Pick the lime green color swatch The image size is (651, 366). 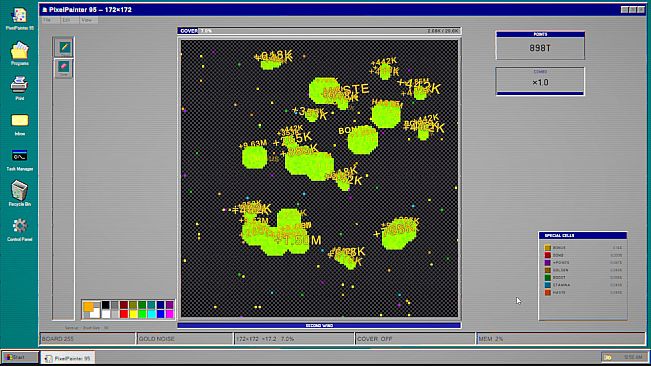pos(142,314)
